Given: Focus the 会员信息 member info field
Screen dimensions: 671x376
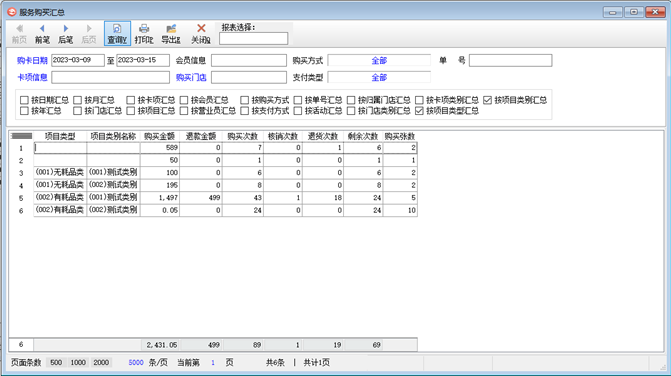Looking at the screenshot, I should 249,60.
